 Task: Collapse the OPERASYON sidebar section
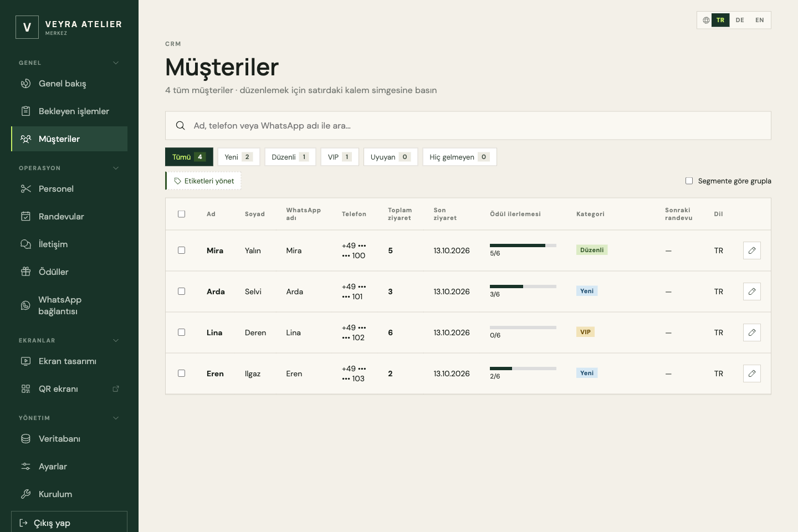tap(116, 168)
